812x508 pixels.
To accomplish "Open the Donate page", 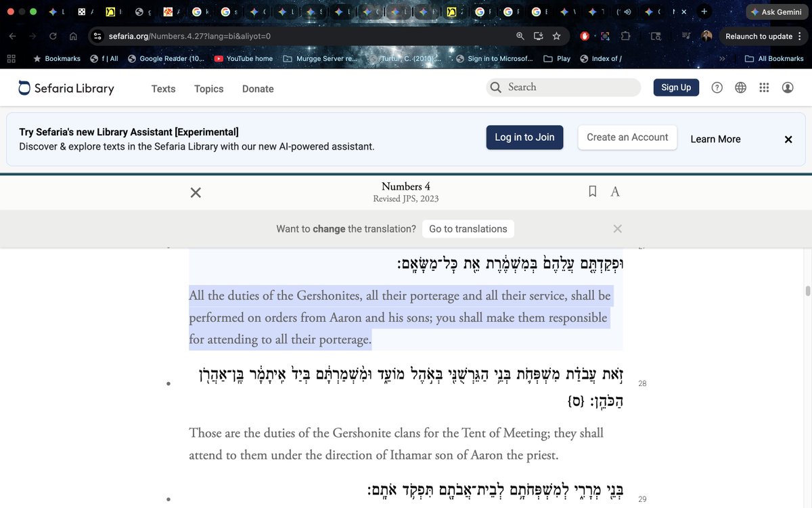I will point(258,89).
